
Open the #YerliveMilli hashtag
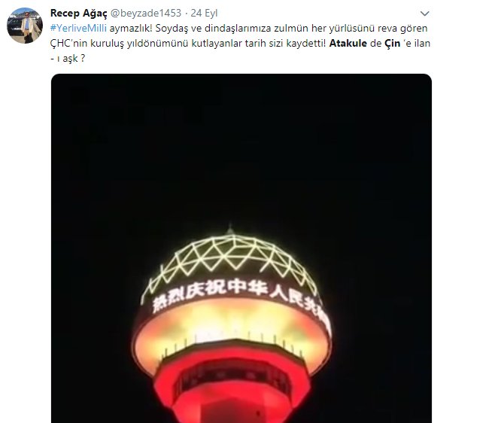tap(78, 29)
